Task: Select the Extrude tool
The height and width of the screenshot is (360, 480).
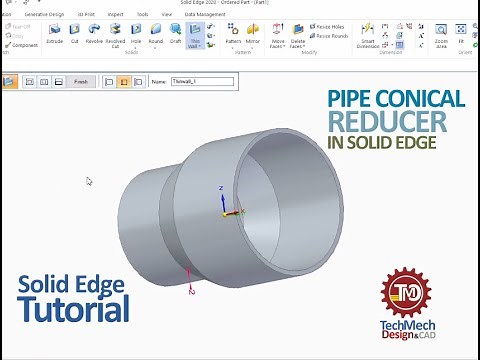Action: coord(55,33)
